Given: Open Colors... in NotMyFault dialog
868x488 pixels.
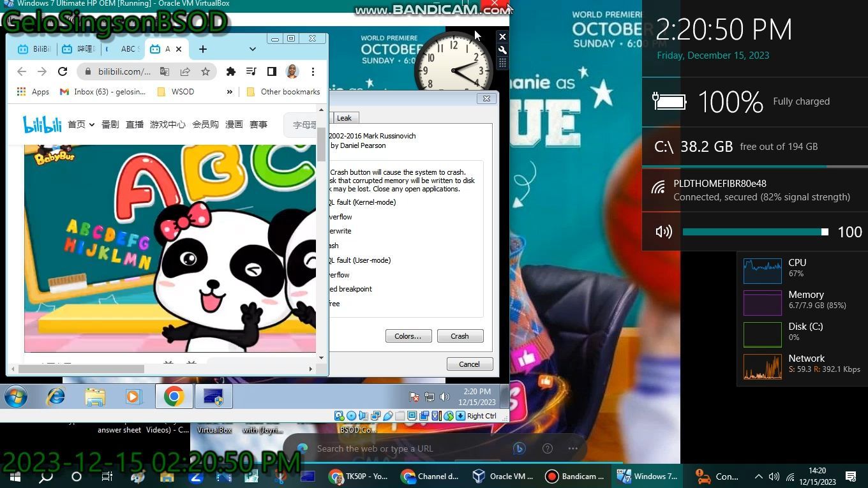Looking at the screenshot, I should (408, 336).
